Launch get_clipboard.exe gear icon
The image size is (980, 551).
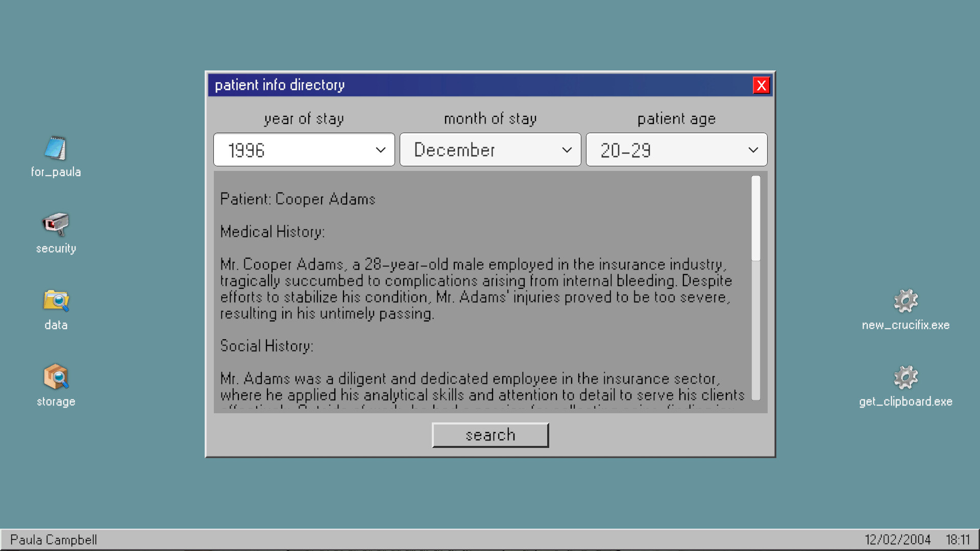905,378
